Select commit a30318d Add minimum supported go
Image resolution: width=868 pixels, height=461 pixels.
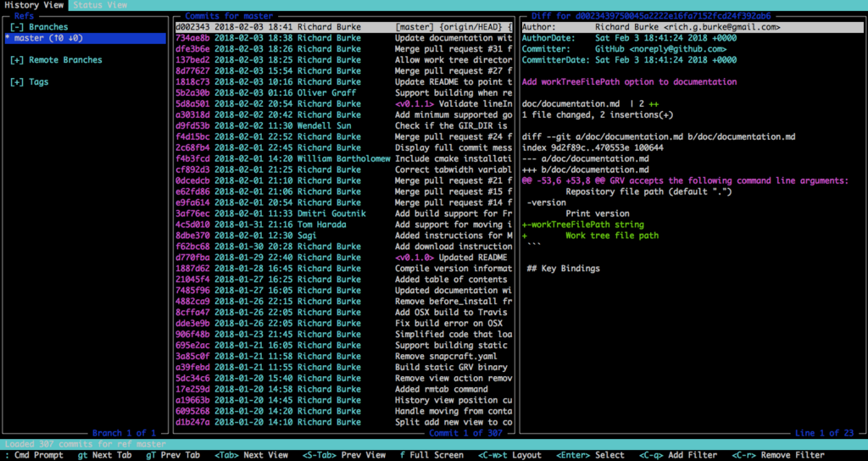point(344,115)
